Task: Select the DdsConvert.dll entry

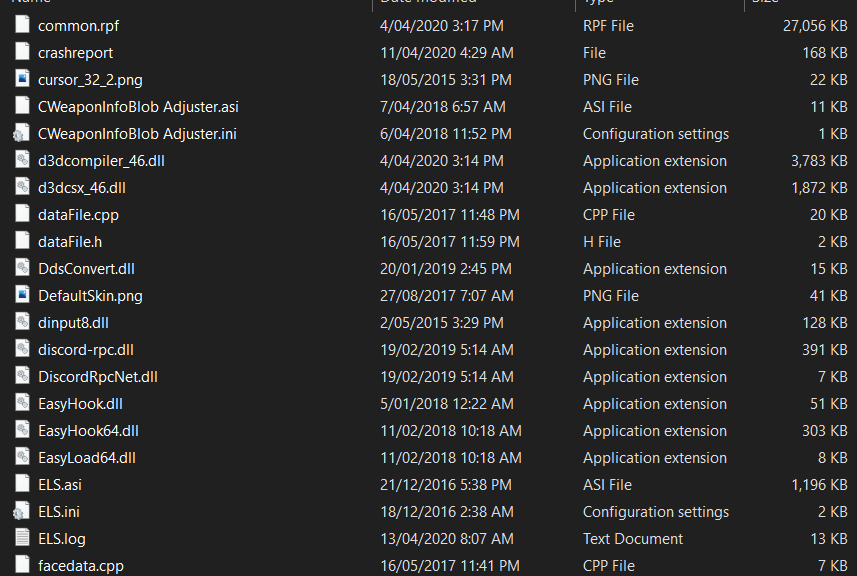Action: click(x=86, y=268)
